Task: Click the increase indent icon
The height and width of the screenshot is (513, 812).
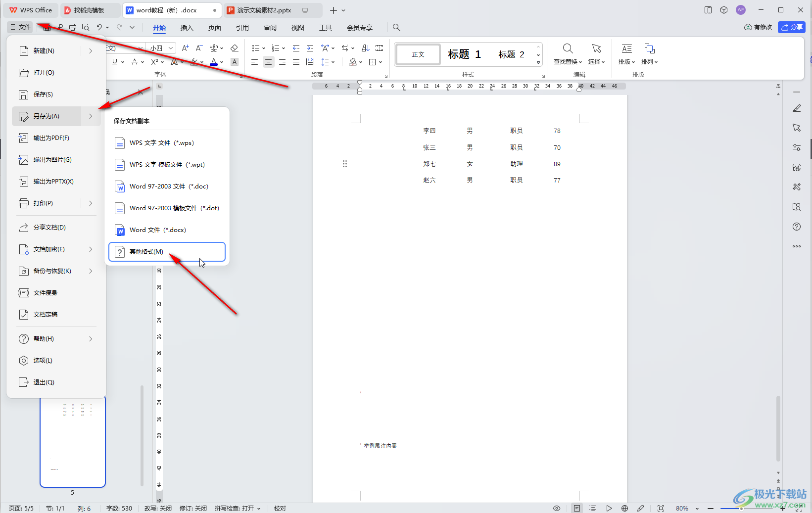Action: [310, 48]
